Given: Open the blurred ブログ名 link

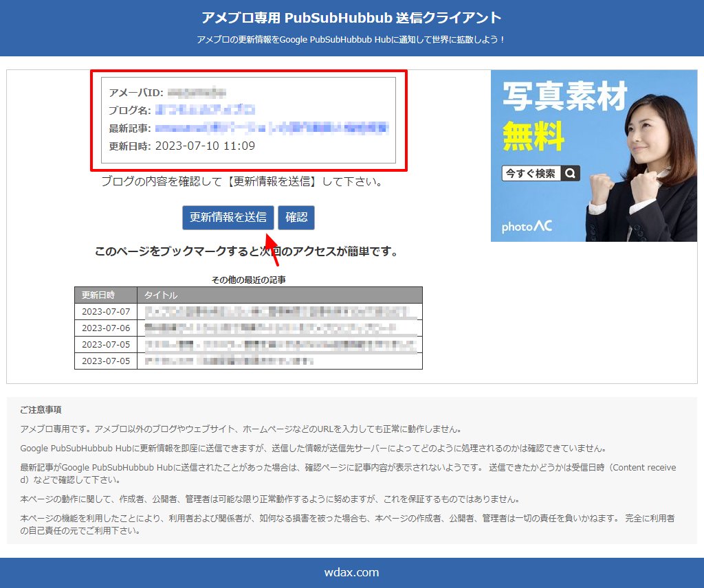Looking at the screenshot, I should tap(205, 110).
